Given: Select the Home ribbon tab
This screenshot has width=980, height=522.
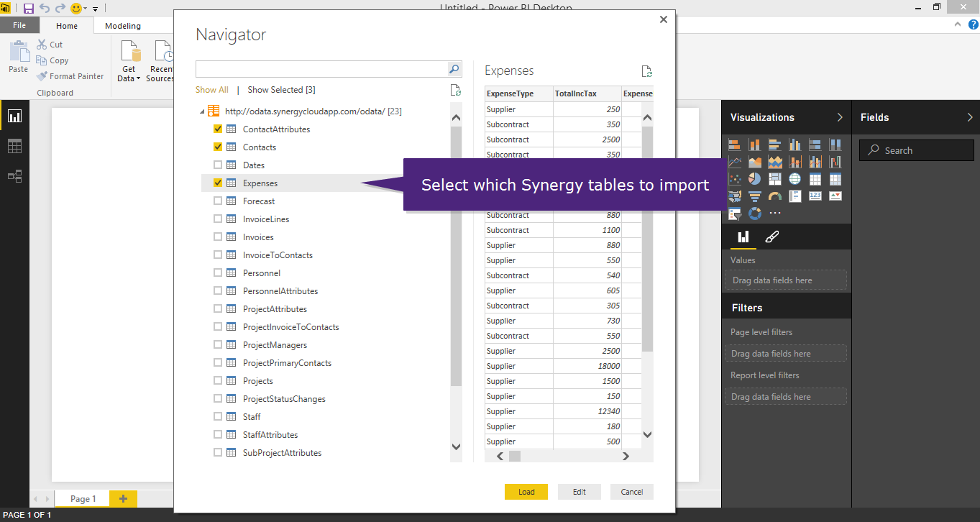Looking at the screenshot, I should 67,26.
